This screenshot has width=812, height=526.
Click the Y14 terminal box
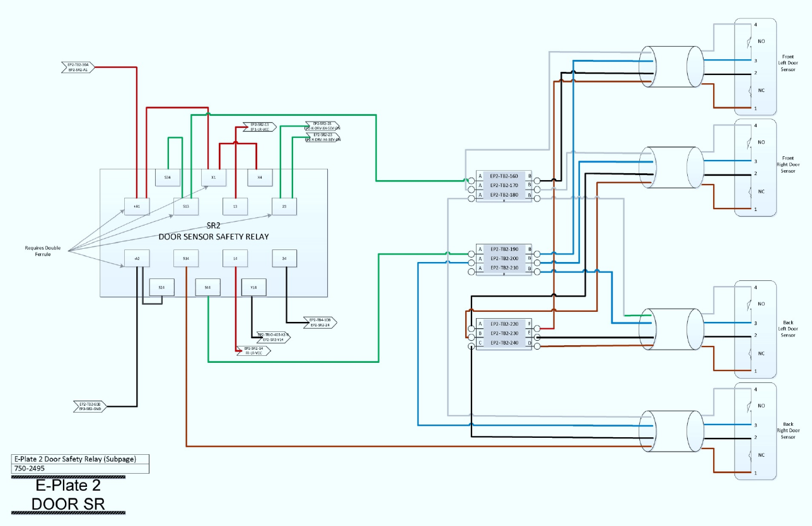tap(253, 287)
